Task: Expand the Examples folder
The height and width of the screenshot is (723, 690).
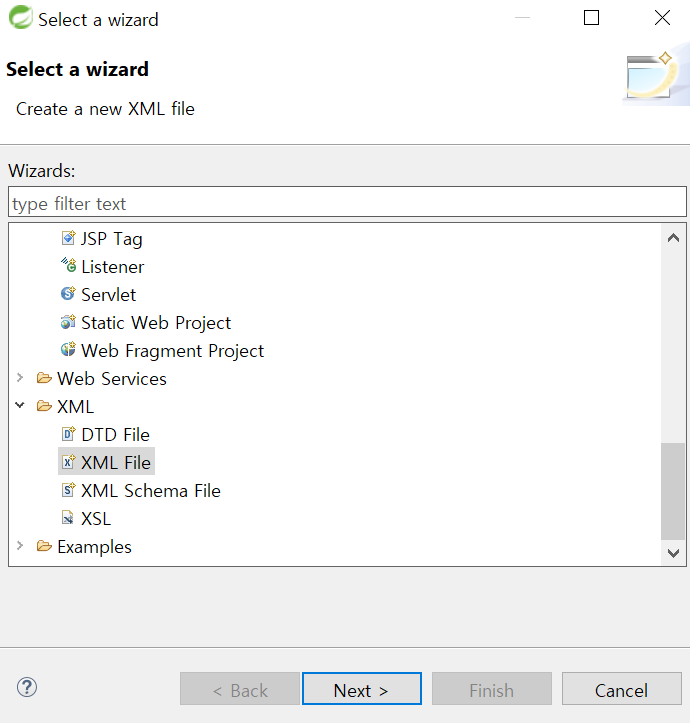Action: click(x=20, y=545)
